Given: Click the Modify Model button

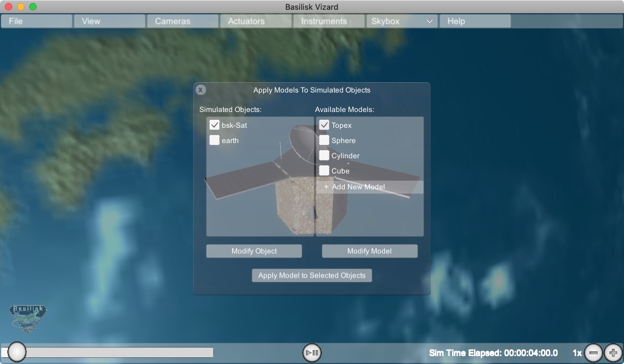Looking at the screenshot, I should coord(369,251).
